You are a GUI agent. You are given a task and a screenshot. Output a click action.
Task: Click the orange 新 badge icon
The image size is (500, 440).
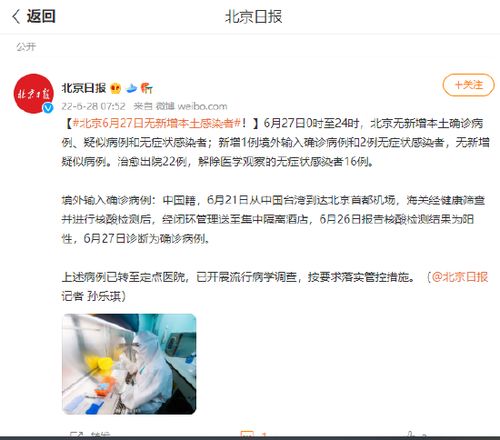coord(146,88)
